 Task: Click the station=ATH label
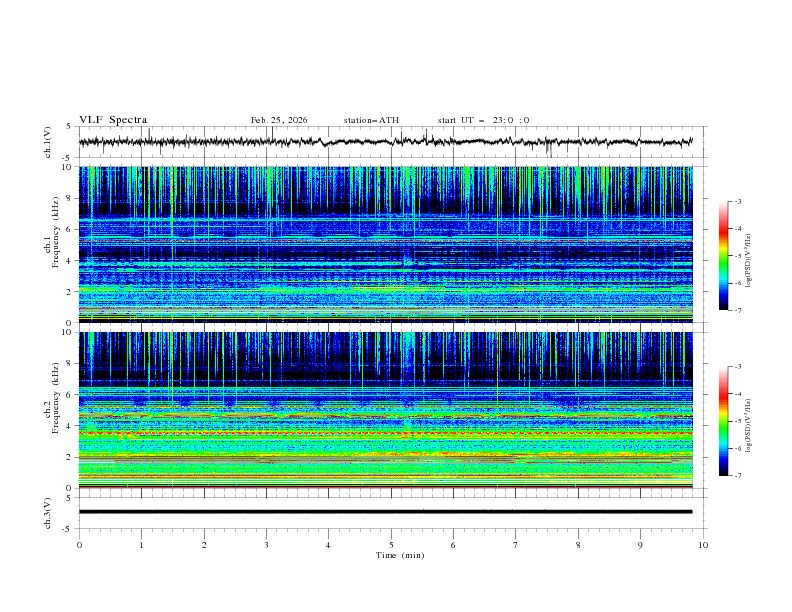point(371,120)
